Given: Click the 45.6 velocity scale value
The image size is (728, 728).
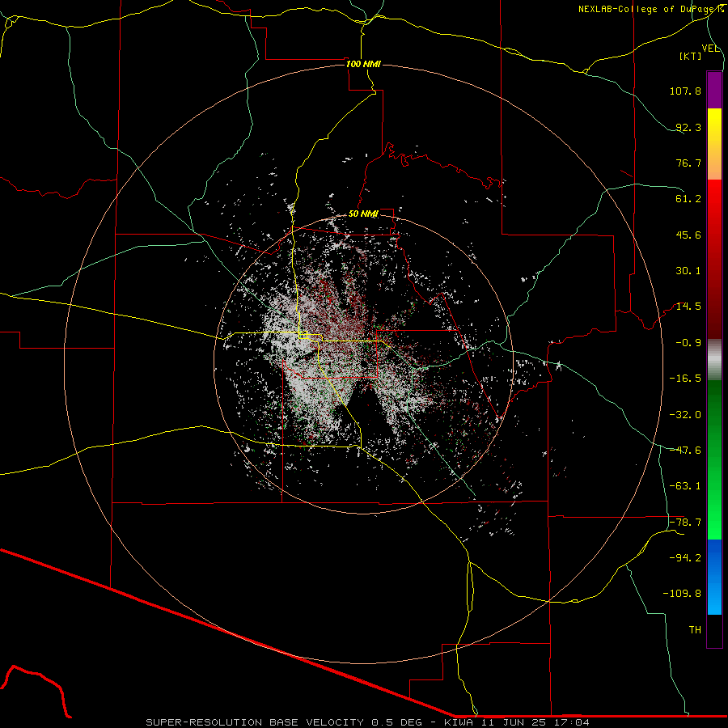Looking at the screenshot, I should (688, 235).
